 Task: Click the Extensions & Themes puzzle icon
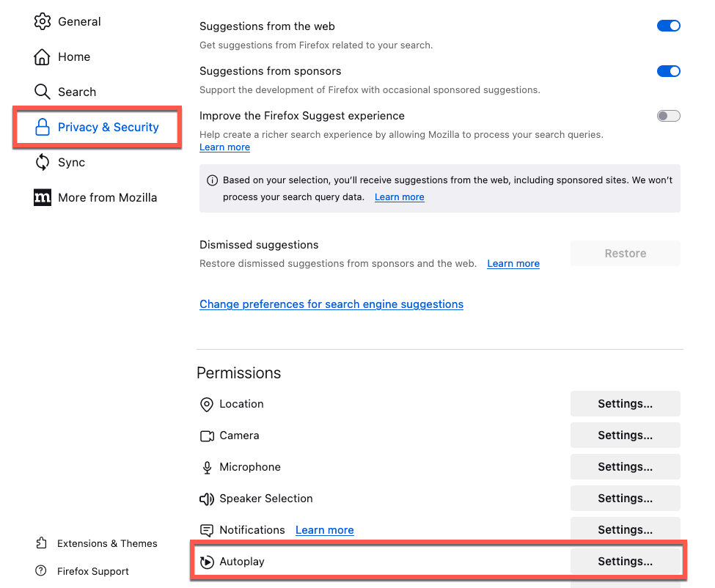tap(42, 543)
